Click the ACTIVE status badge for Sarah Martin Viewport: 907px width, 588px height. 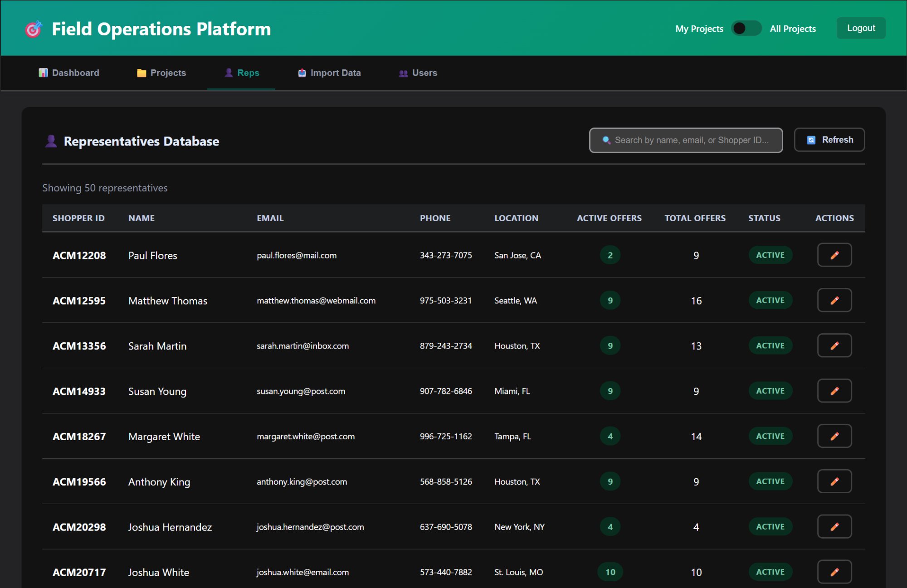tap(770, 345)
